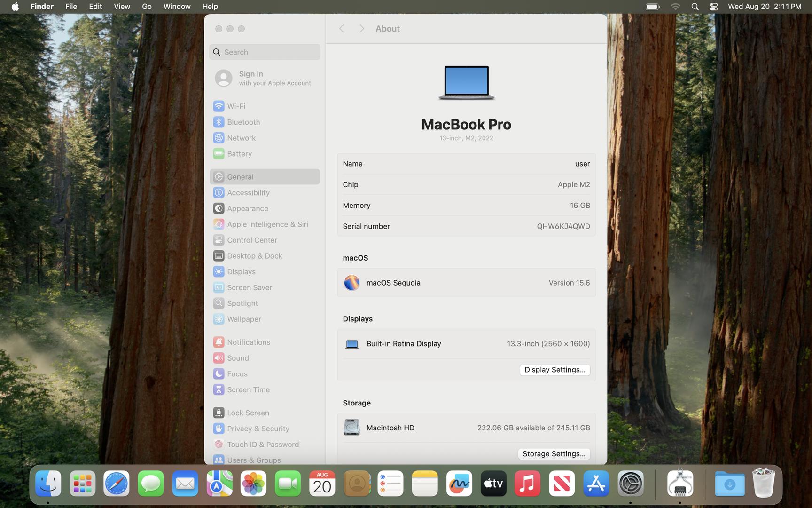The width and height of the screenshot is (812, 508).
Task: Open Desktop & Dock settings
Action: pos(265,256)
